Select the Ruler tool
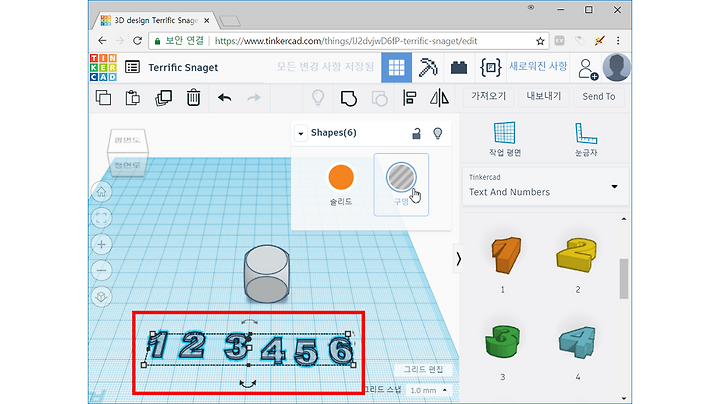This screenshot has height=404, width=720. 586,139
